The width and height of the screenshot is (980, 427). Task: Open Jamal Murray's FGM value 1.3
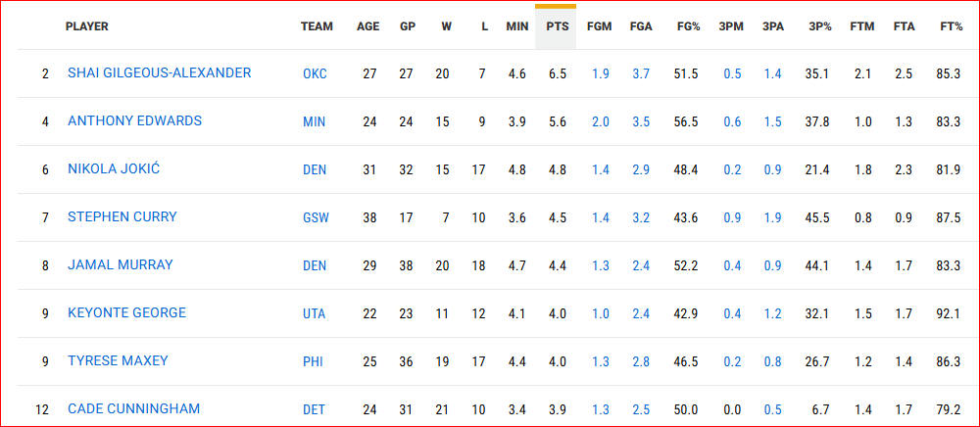coord(601,266)
